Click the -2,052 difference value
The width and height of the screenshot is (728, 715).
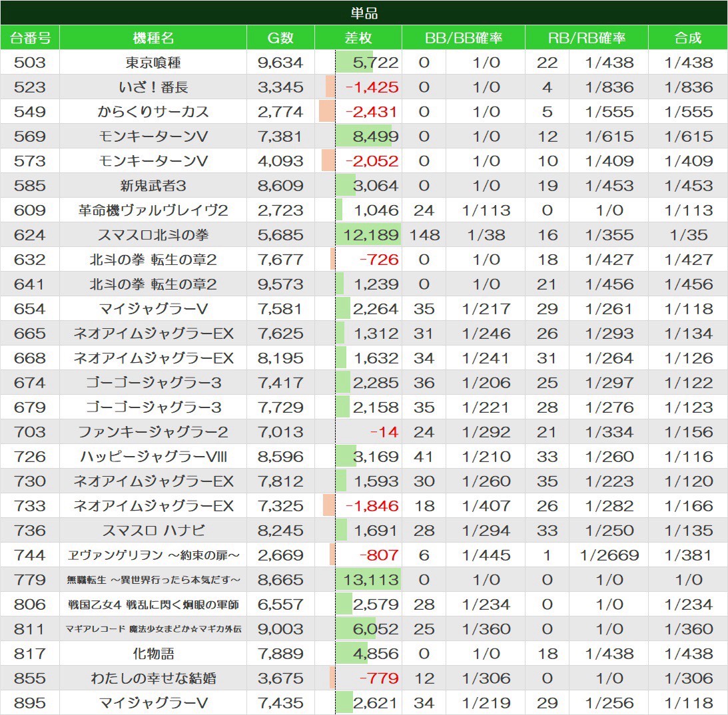[x=372, y=160]
